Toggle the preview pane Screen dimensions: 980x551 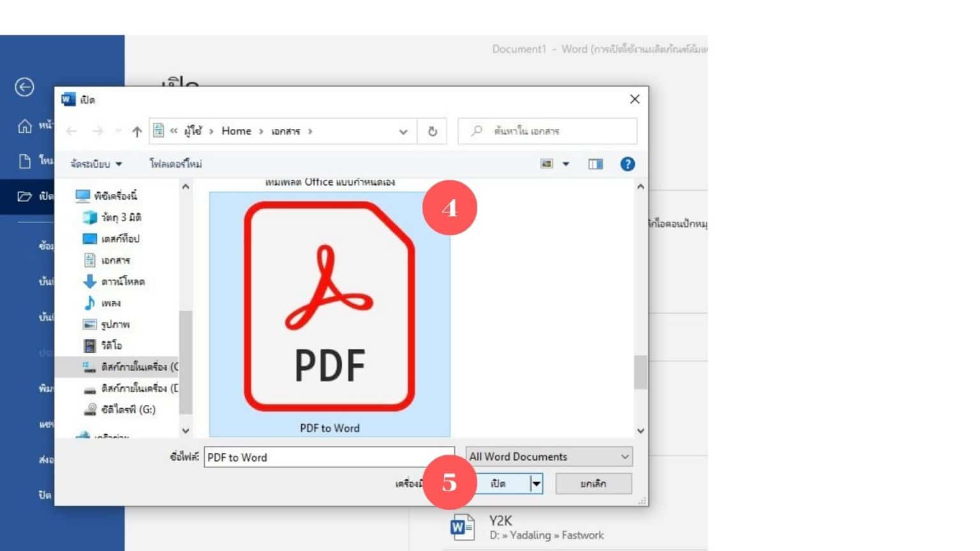coord(595,164)
